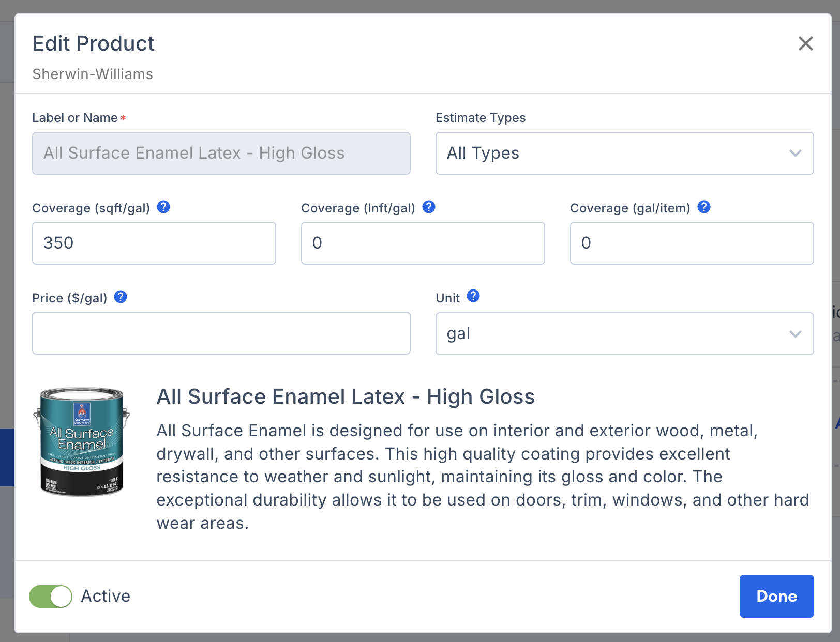Image resolution: width=840 pixels, height=642 pixels.
Task: Close the Edit Product dialog with X
Action: point(805,43)
